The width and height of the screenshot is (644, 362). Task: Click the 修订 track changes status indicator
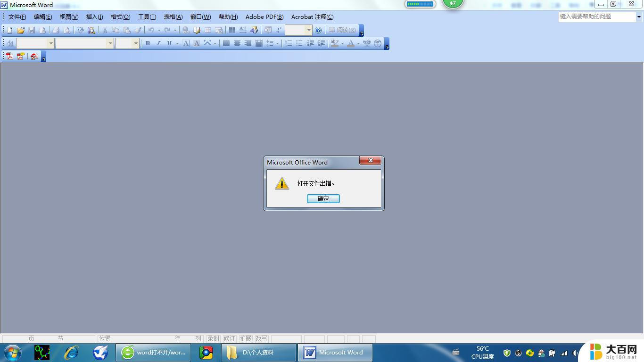point(229,338)
